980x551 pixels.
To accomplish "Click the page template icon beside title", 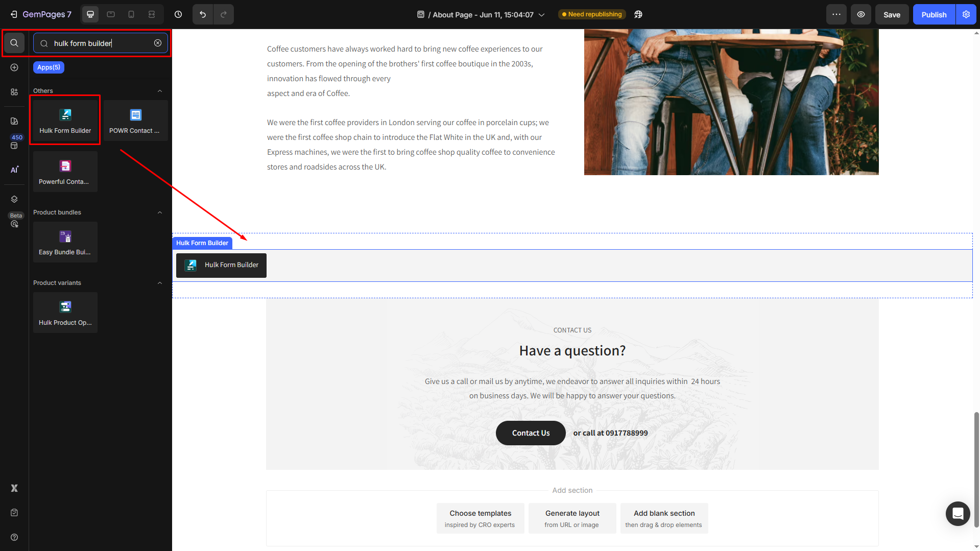I will click(x=421, y=15).
